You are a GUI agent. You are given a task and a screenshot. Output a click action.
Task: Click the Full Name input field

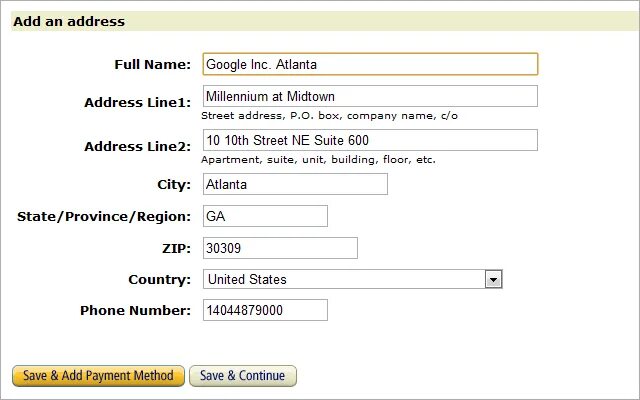pos(370,64)
